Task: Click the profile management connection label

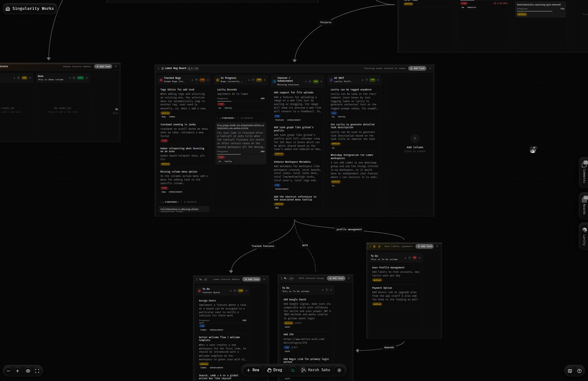Action: 349,230
